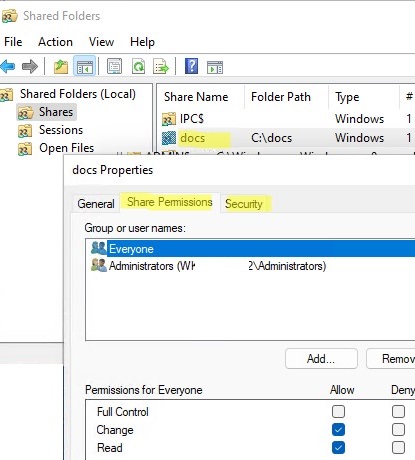This screenshot has width=415, height=460.
Task: Click the Properties toolbar icon
Action: [114, 67]
